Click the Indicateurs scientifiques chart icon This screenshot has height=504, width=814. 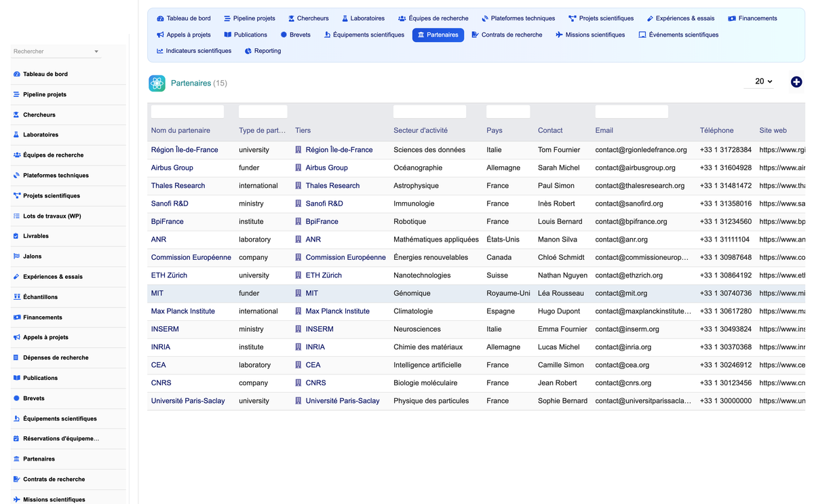160,51
